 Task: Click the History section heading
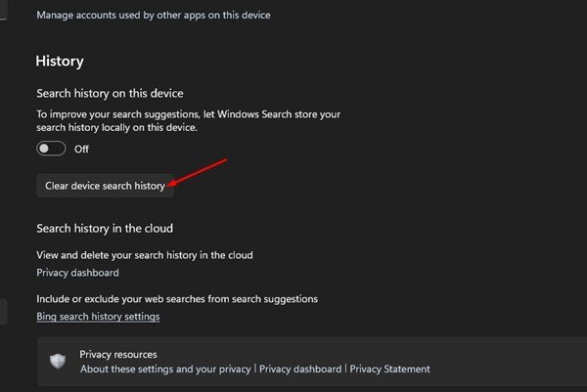coord(60,61)
